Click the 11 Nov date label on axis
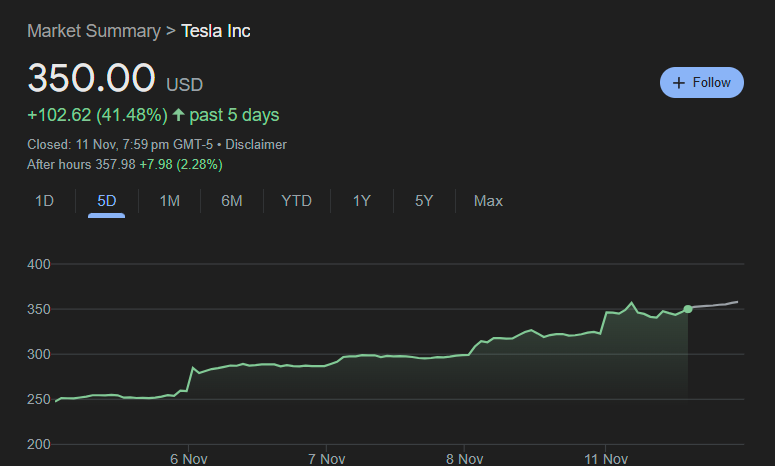This screenshot has height=466, width=775. (x=605, y=459)
